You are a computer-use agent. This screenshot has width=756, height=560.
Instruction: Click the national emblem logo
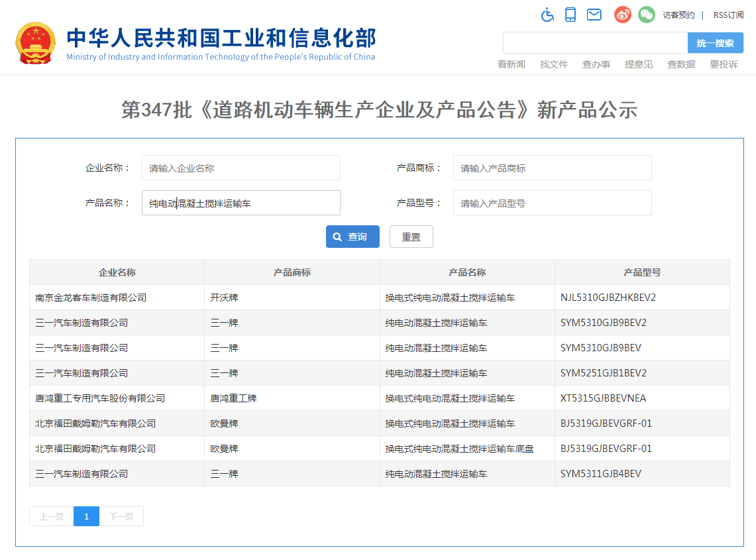point(35,44)
